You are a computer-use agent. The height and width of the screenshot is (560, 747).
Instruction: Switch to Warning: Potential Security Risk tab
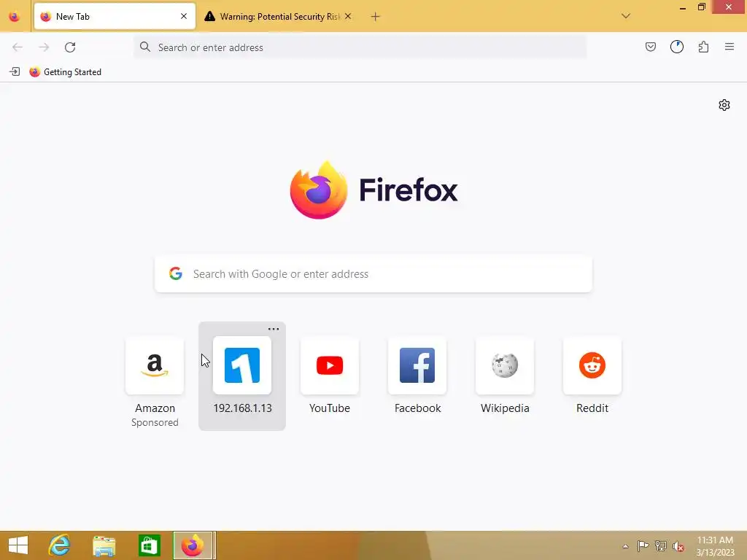coord(278,17)
